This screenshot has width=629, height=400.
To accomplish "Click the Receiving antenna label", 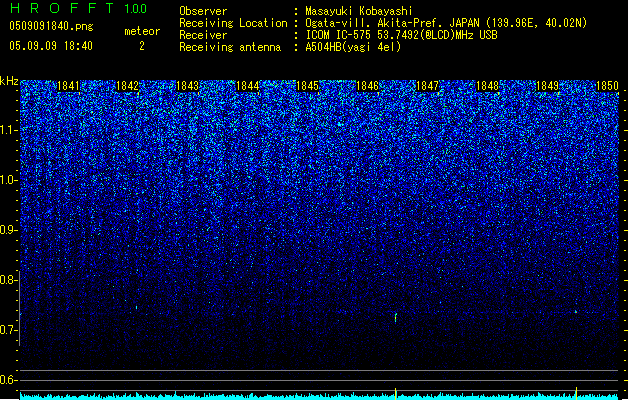I will [230, 47].
